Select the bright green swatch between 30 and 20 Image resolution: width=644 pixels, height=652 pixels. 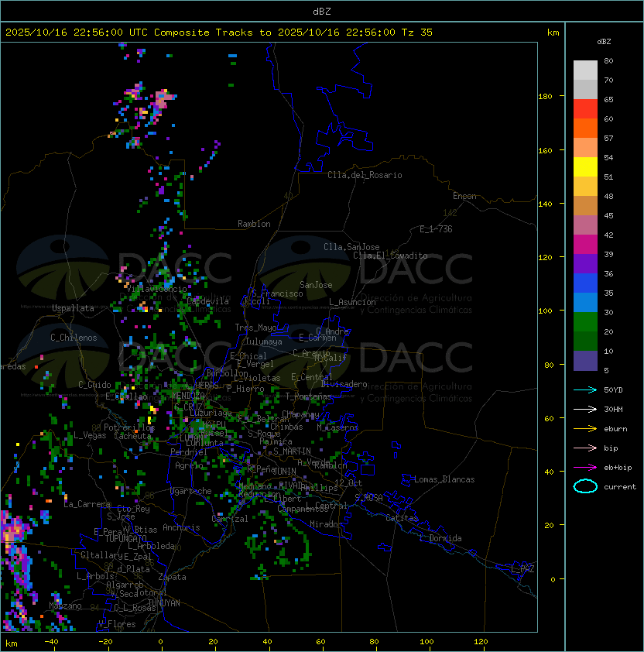pos(585,322)
